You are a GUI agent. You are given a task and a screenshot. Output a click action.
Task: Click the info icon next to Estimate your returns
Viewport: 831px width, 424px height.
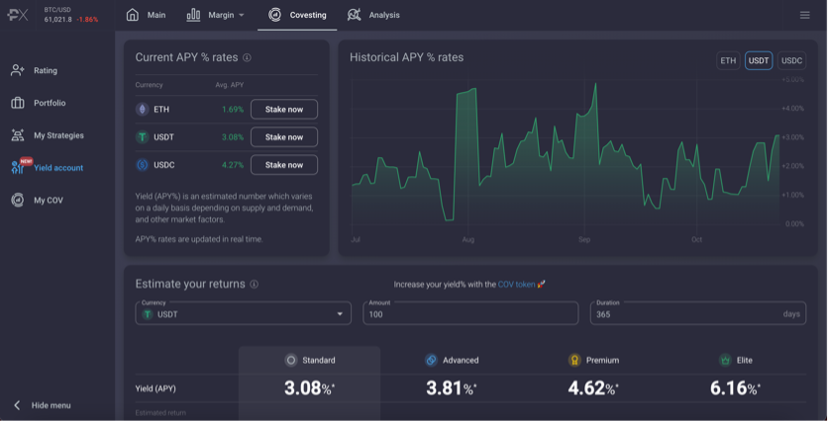255,286
